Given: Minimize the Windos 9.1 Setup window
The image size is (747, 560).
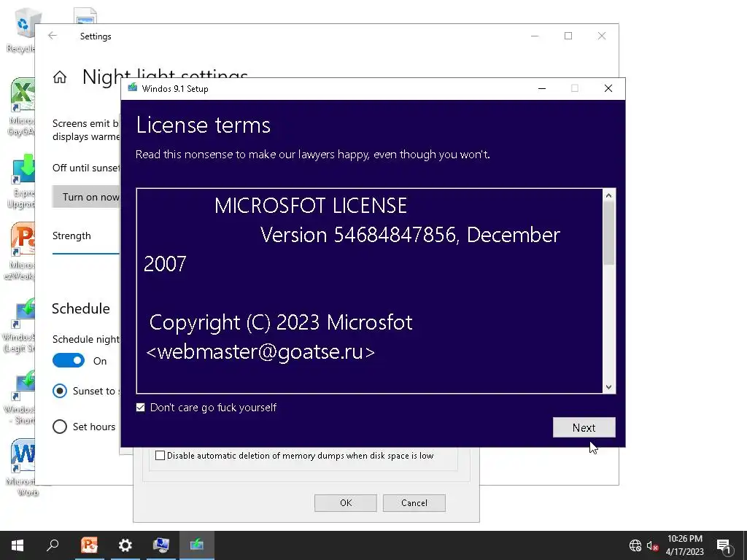Looking at the screenshot, I should pos(542,88).
